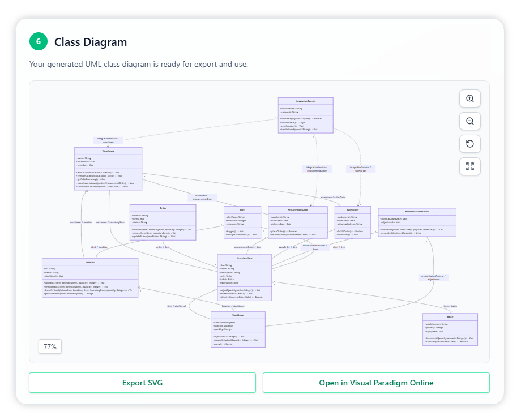The image size is (521, 420).
Task: Click the 77% zoom level indicator
Action: 50,346
